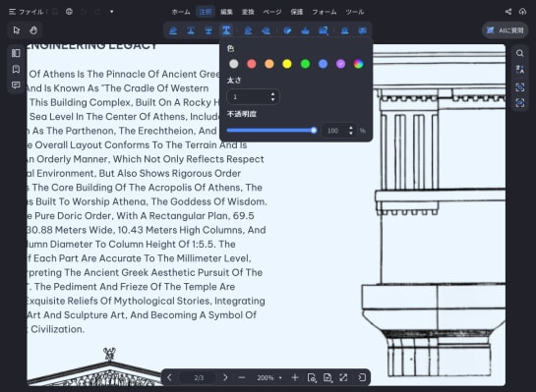Switch to the 編集 tab
Viewport: 536px width, 392px height.
226,12
